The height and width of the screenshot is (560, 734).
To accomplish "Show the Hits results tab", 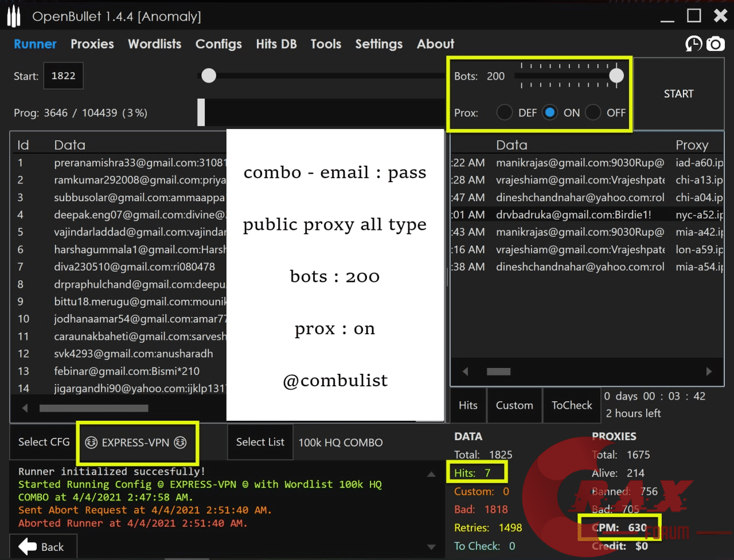I will pos(468,405).
